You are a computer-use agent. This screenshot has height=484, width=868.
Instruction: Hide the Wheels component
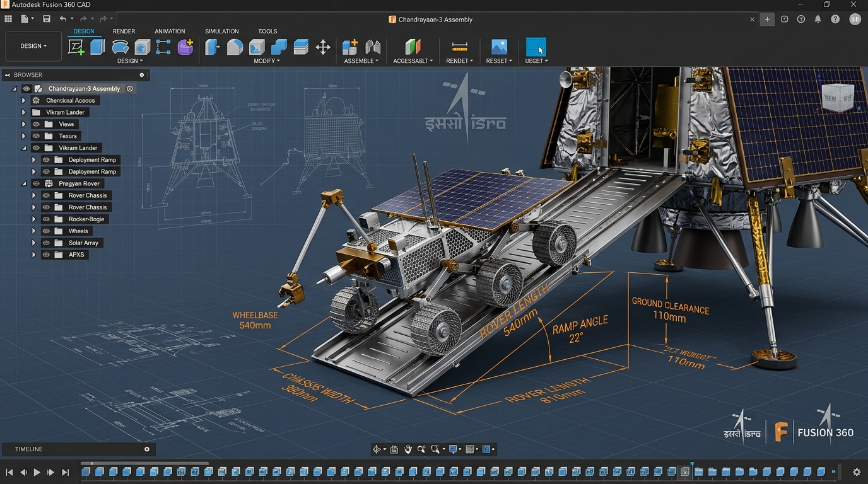tap(46, 231)
